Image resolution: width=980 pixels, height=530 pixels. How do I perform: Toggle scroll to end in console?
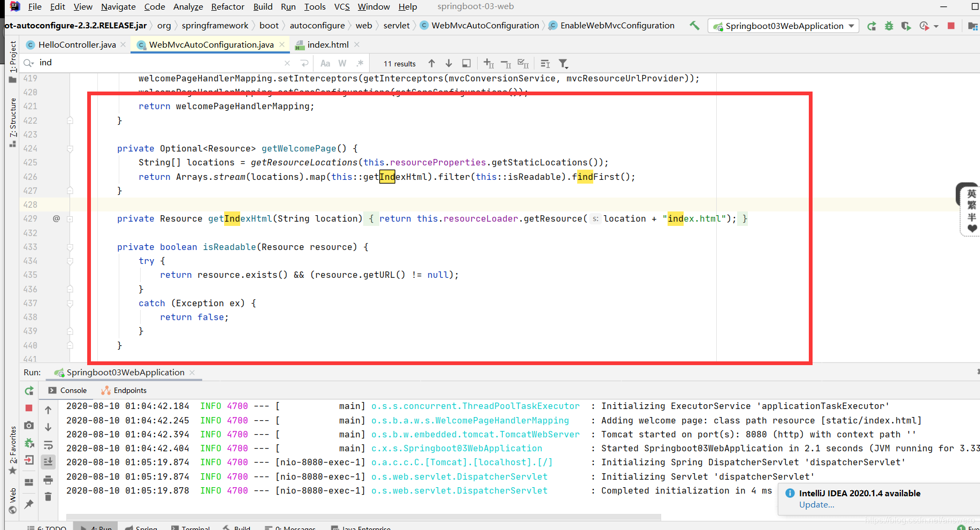coord(48,461)
